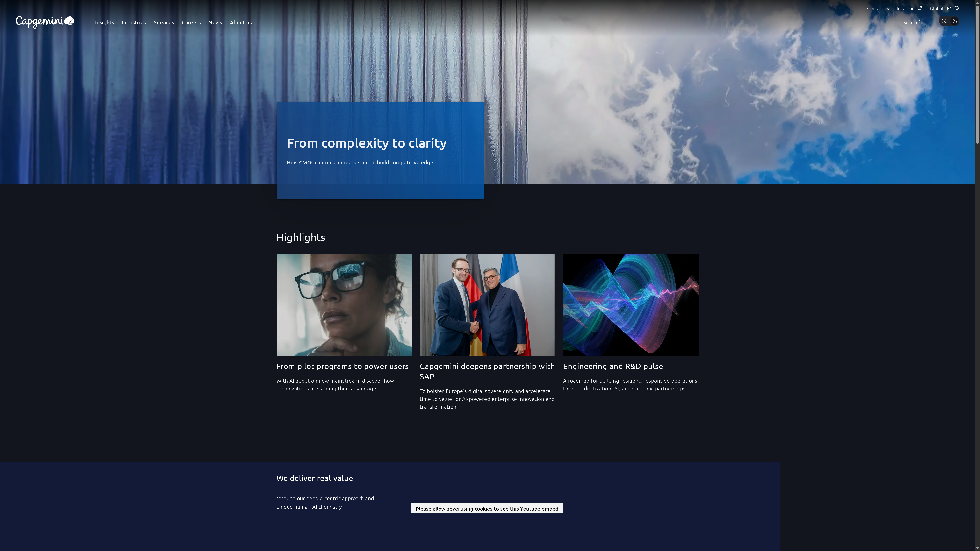Switch to dark mode with the moon icon
This screenshot has height=551, width=980.
pyautogui.click(x=955, y=21)
